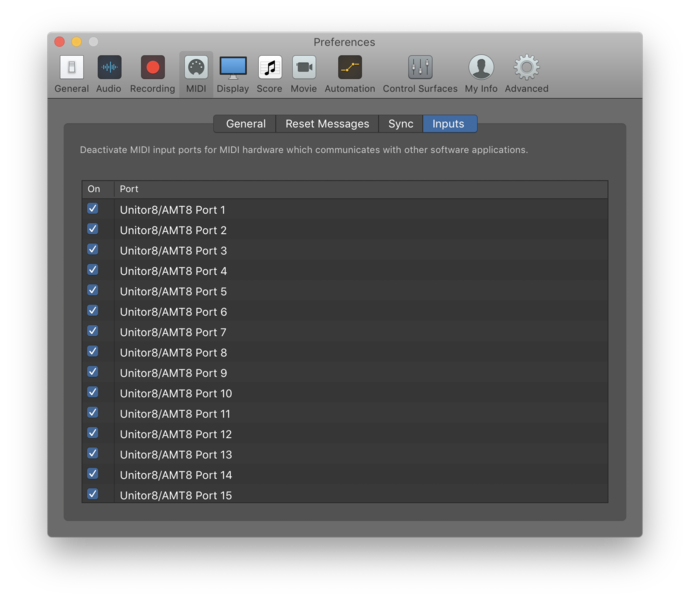
Task: Uncheck Unitor8/AMT8 Port 10
Action: point(92,392)
